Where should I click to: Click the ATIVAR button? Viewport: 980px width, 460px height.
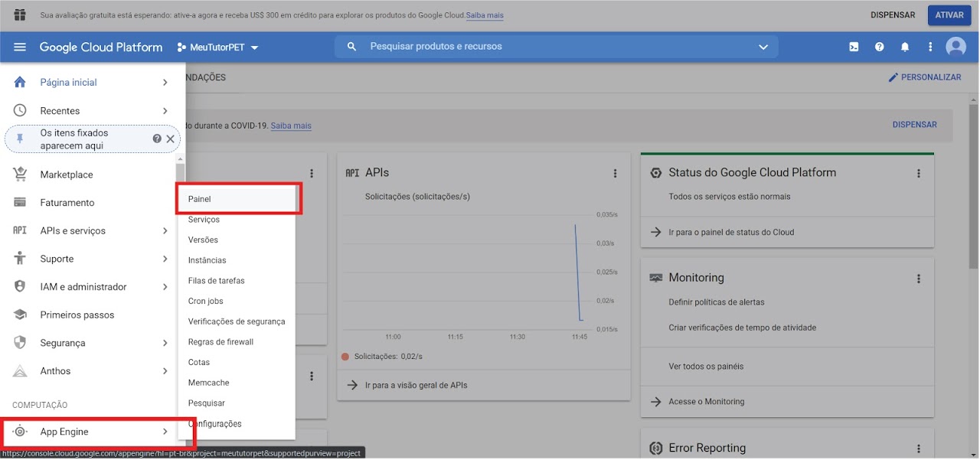coord(949,15)
